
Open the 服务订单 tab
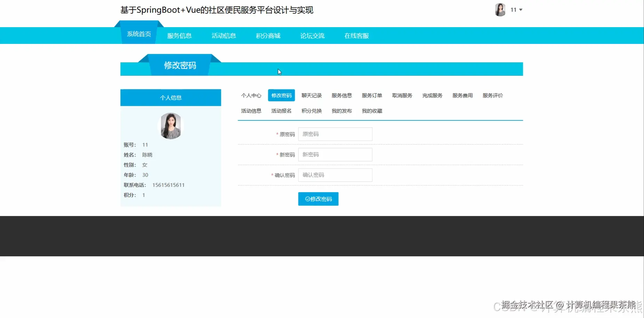372,95
